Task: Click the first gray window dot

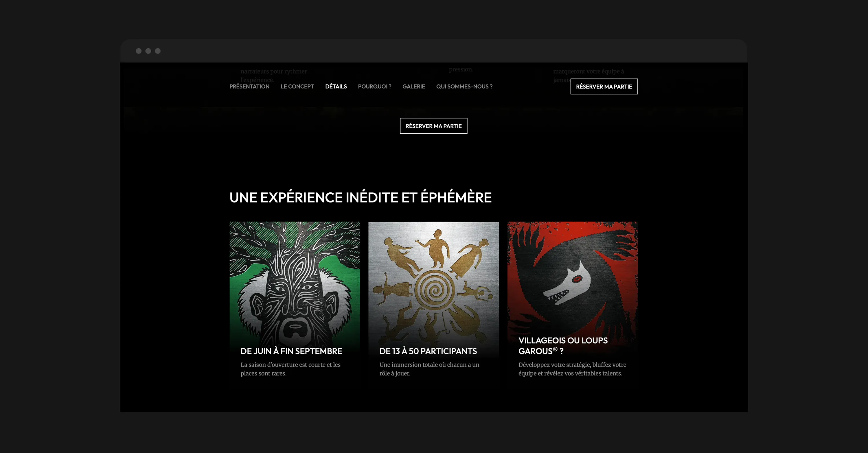Action: tap(139, 51)
